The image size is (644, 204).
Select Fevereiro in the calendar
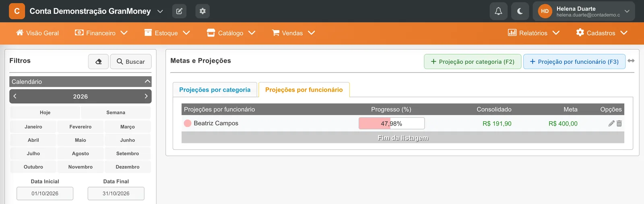(x=80, y=126)
